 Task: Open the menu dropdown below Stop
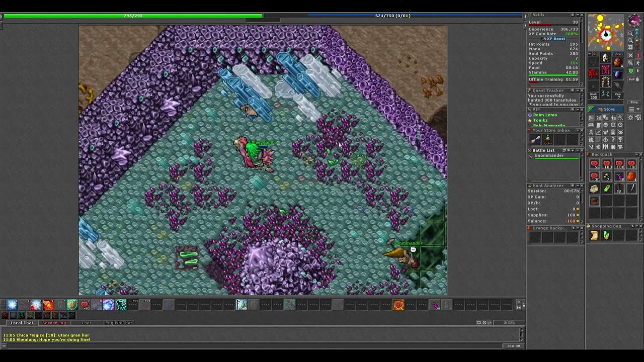tap(634, 109)
